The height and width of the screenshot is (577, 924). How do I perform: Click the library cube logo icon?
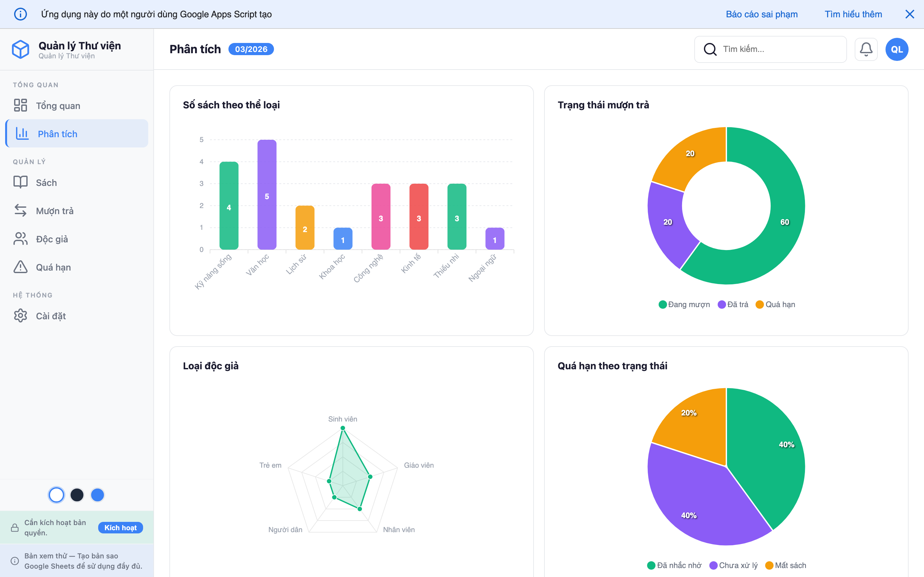tap(21, 50)
